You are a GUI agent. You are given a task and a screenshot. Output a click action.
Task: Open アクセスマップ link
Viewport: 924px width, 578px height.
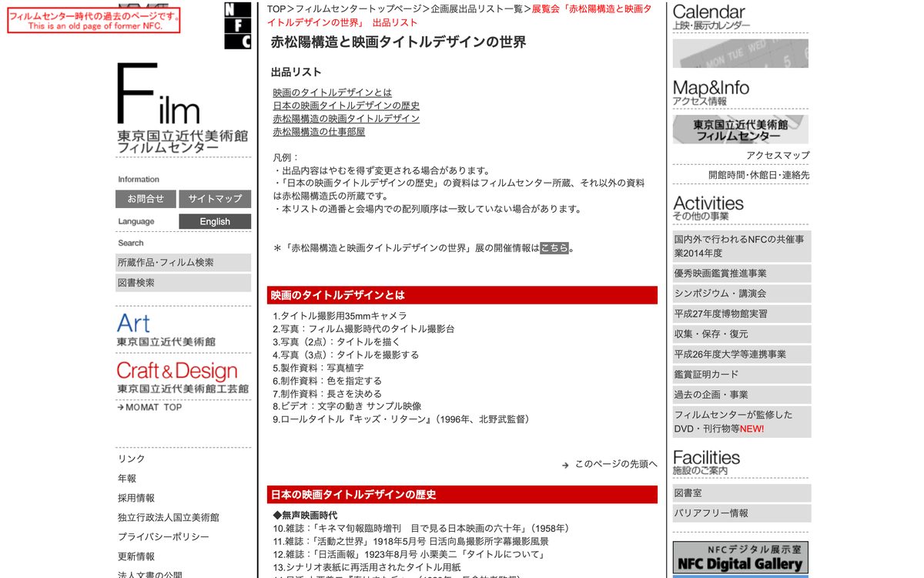[x=778, y=156]
